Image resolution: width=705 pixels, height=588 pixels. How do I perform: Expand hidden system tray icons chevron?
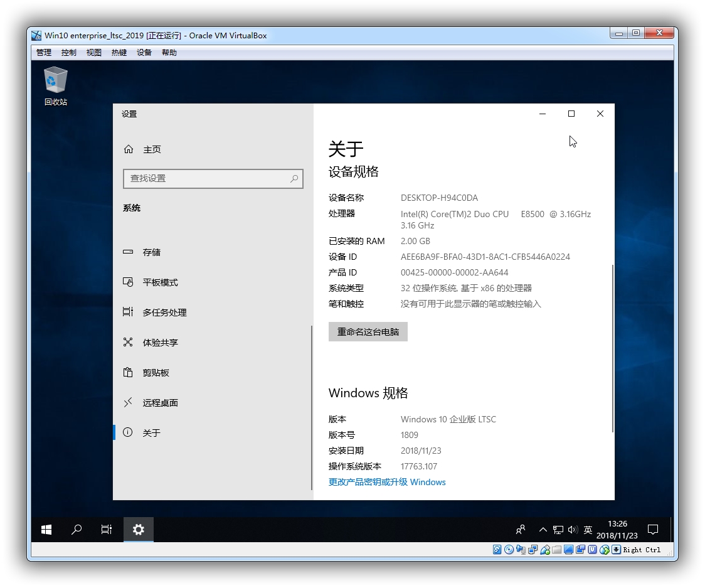543,530
